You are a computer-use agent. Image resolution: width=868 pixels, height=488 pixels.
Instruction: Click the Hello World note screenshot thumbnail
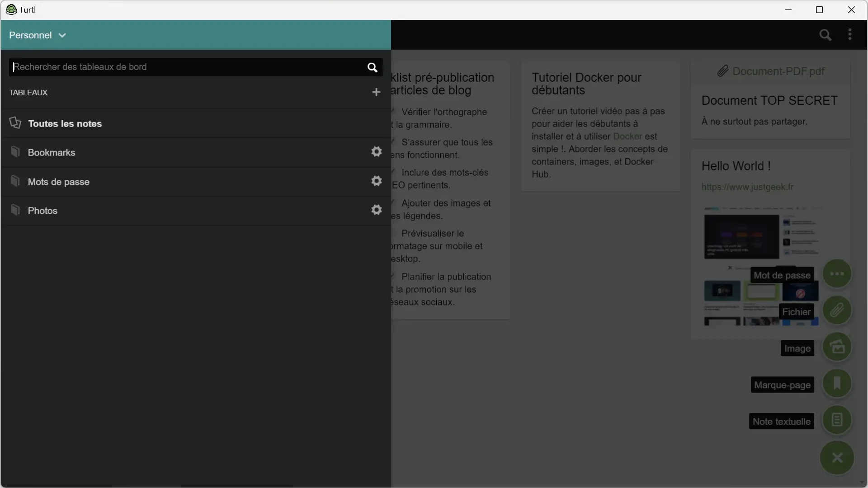tap(761, 267)
